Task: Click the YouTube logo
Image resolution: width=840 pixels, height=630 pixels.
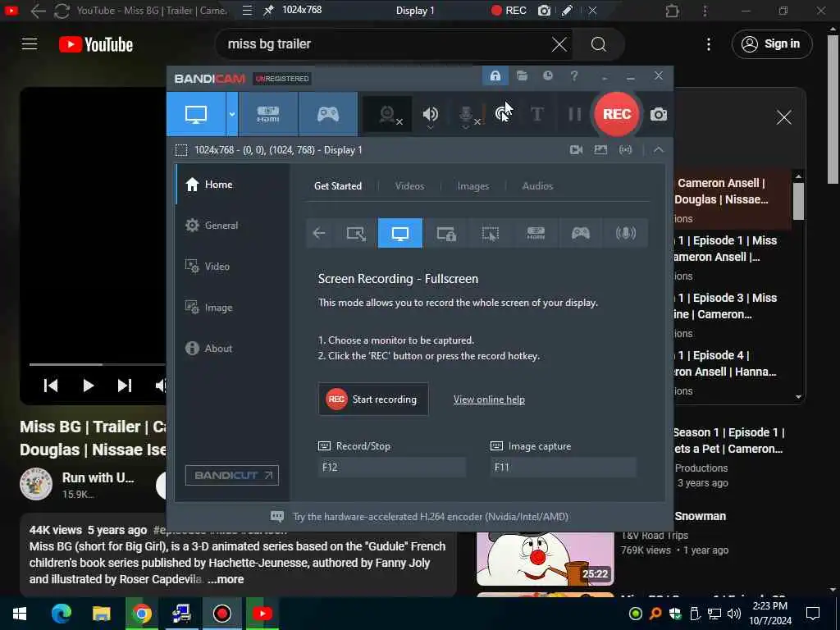Action: (x=96, y=44)
